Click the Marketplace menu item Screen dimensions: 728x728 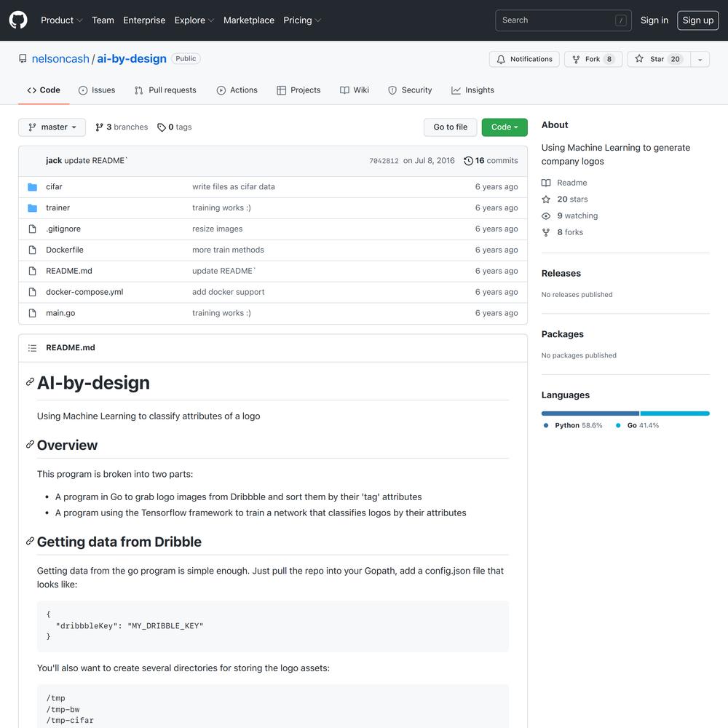249,20
